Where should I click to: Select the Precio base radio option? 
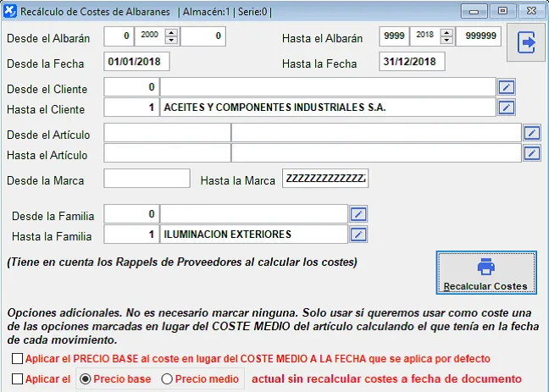point(85,379)
